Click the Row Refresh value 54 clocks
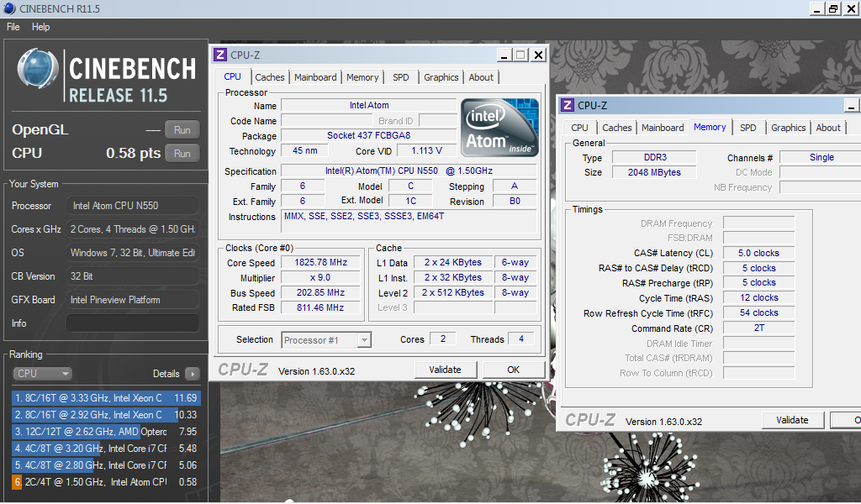Screen dimensions: 861x504 coord(759,313)
